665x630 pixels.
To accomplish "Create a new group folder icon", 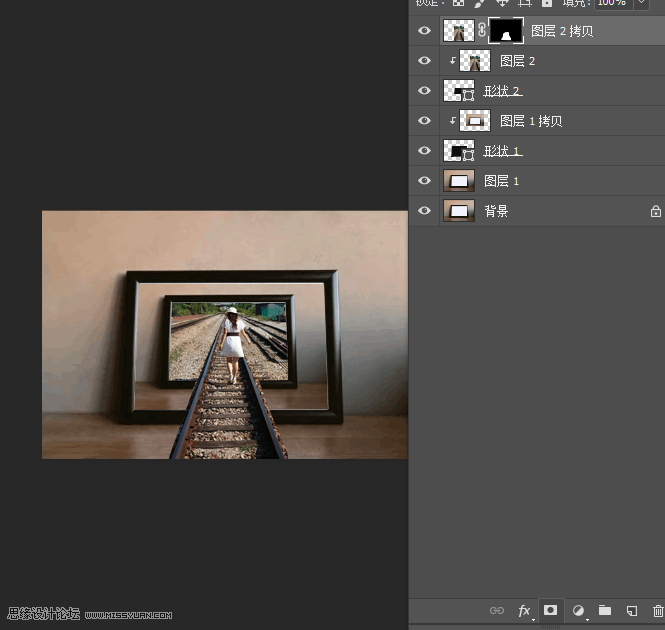I will [x=605, y=610].
